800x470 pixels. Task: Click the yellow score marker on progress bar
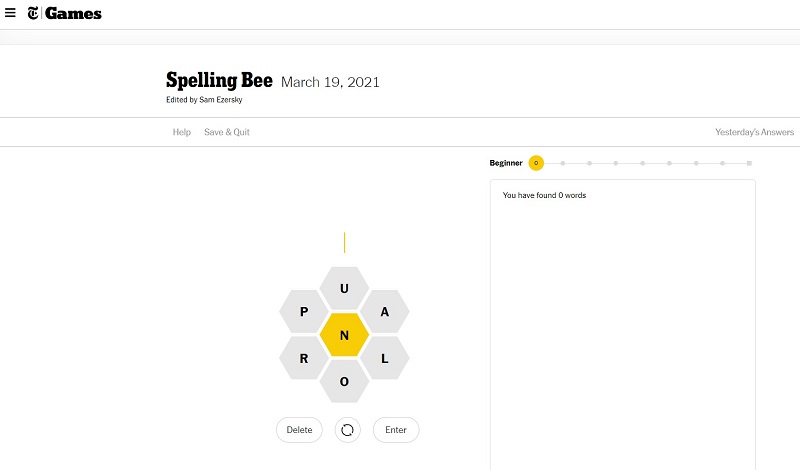pos(536,163)
